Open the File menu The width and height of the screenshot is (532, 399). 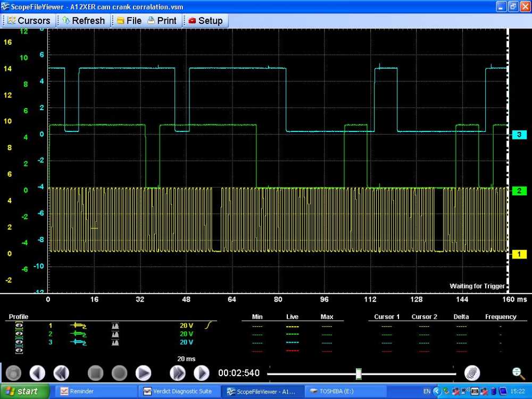[x=129, y=21]
